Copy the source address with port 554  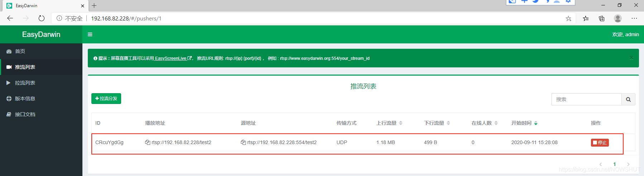pyautogui.click(x=243, y=142)
